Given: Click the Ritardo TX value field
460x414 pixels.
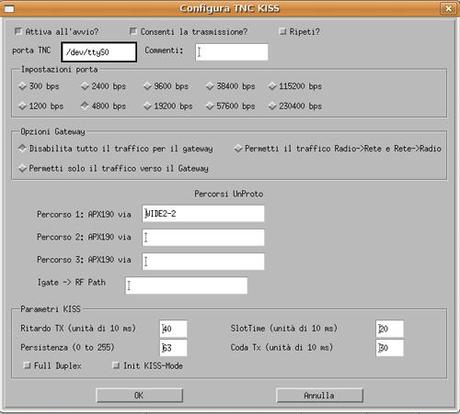Looking at the screenshot, I should coord(173,329).
